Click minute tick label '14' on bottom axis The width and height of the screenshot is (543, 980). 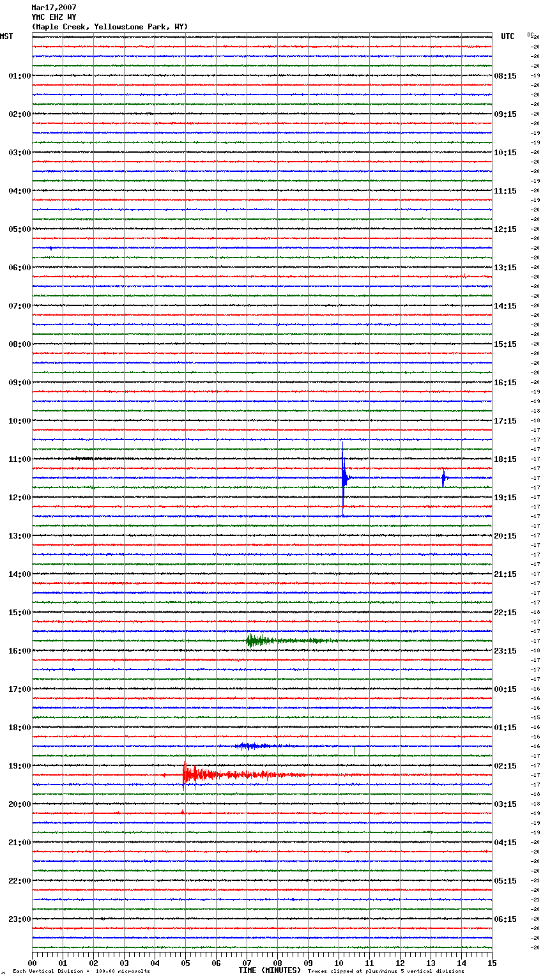[461, 963]
